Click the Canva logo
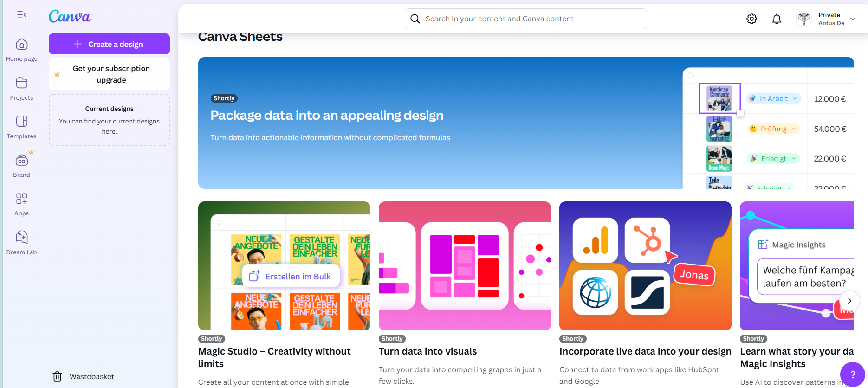This screenshot has width=868, height=388. point(70,16)
